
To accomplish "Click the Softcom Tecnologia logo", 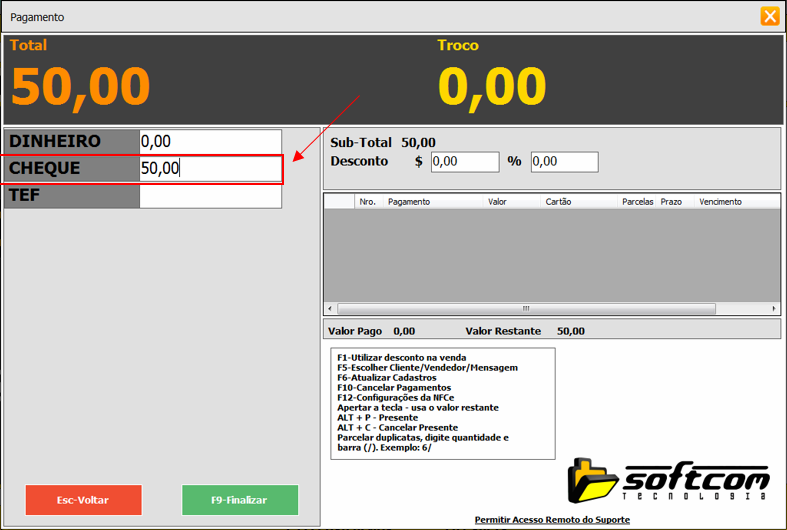I will pyautogui.click(x=668, y=480).
